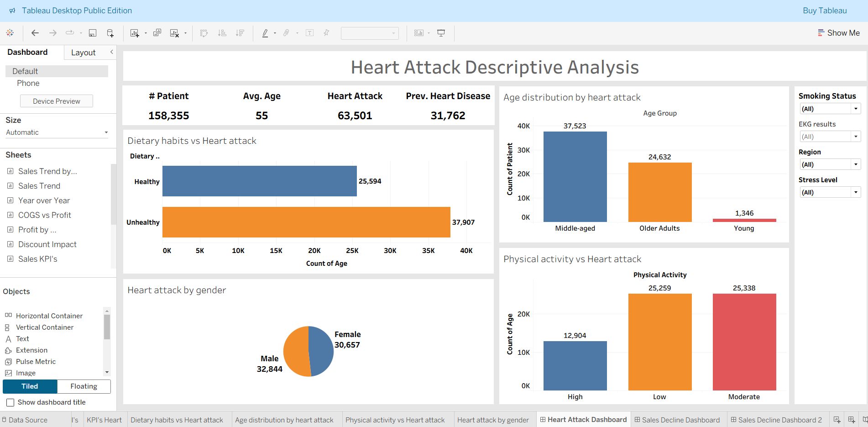Open the Buy Tableau link
The image size is (868, 427).
pos(825,11)
